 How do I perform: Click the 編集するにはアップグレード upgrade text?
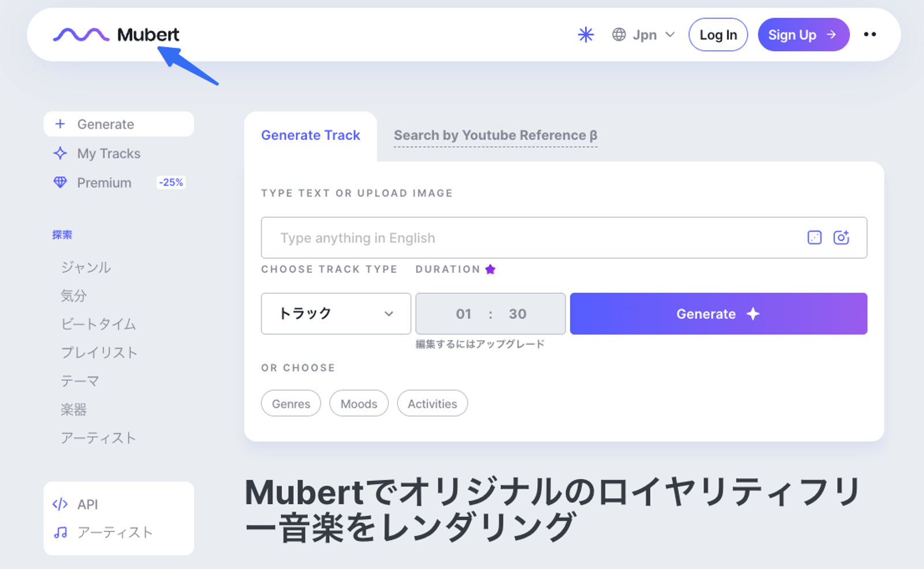pos(480,344)
